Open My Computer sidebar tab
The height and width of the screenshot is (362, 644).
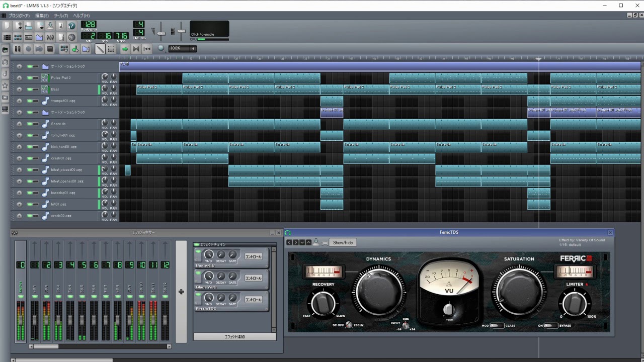point(5,110)
